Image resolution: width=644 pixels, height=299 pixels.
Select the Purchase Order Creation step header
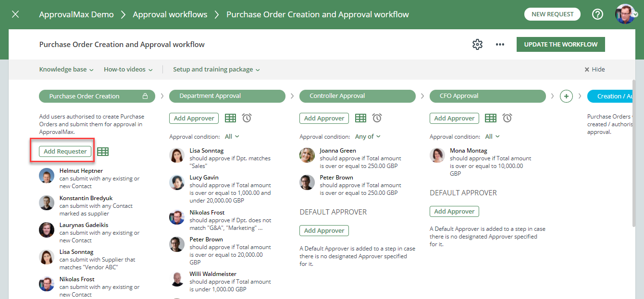[97, 96]
